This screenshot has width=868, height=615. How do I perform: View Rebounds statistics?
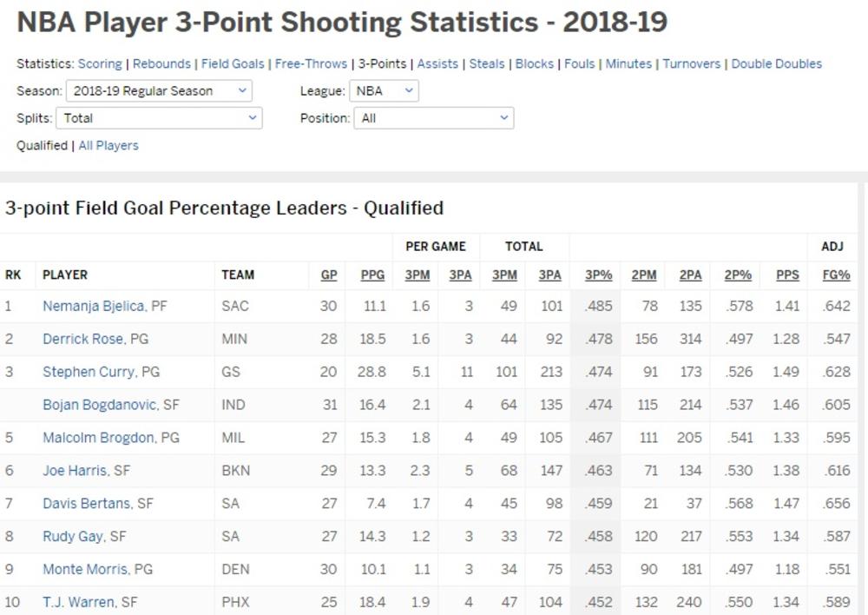pyautogui.click(x=161, y=63)
